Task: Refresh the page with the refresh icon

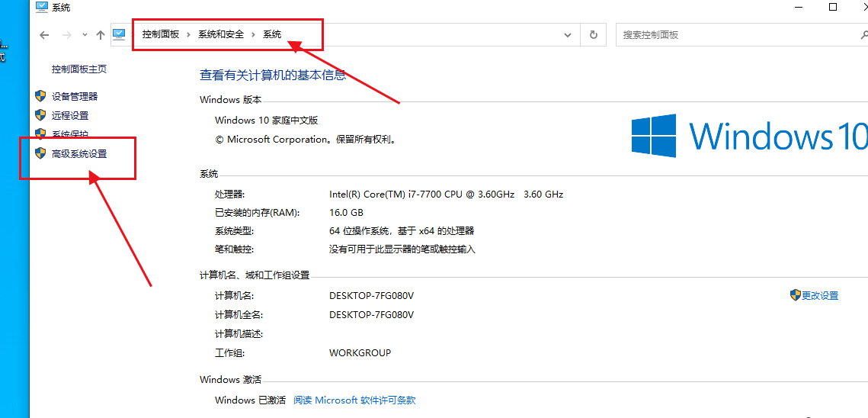Action: (594, 34)
